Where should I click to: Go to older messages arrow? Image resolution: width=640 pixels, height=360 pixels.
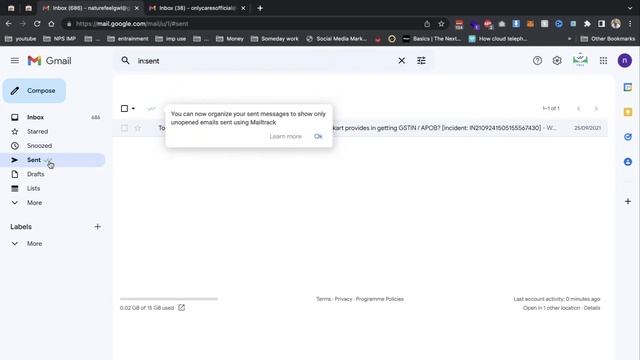coord(596,109)
